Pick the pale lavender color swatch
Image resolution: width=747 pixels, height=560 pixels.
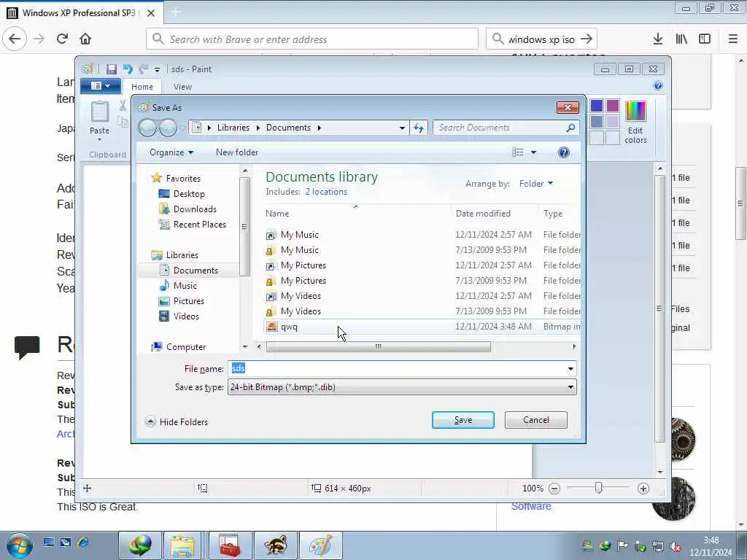click(613, 122)
